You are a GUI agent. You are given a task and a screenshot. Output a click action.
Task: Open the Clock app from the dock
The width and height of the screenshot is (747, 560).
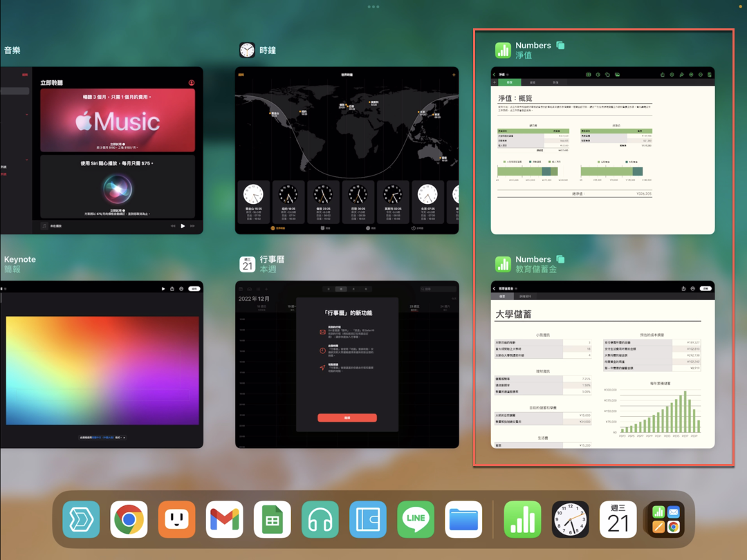pos(570,519)
